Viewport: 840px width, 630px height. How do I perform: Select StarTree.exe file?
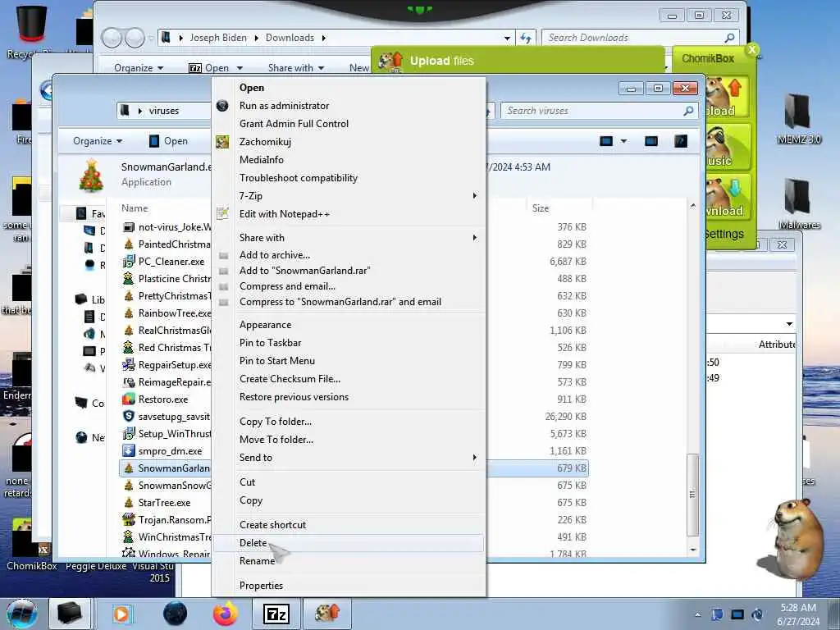(164, 503)
